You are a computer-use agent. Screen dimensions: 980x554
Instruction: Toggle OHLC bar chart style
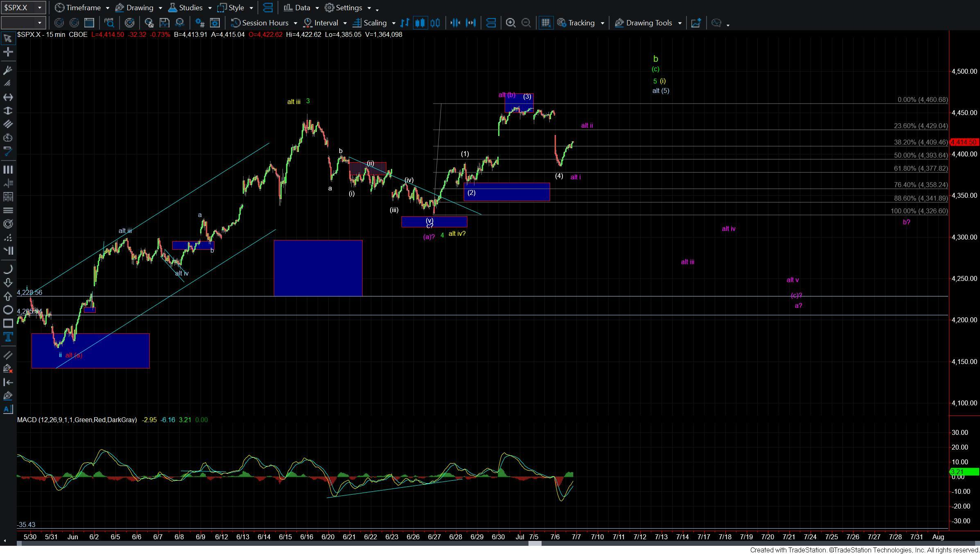pyautogui.click(x=405, y=23)
